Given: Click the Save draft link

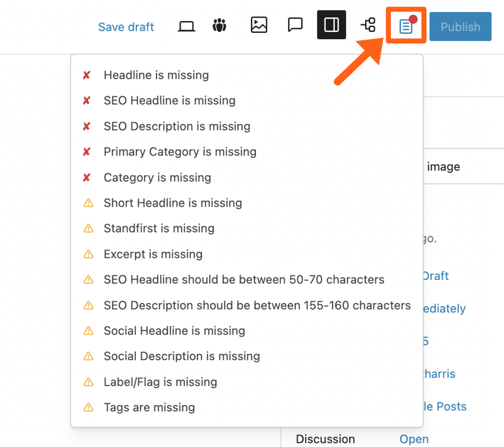Looking at the screenshot, I should [x=126, y=27].
